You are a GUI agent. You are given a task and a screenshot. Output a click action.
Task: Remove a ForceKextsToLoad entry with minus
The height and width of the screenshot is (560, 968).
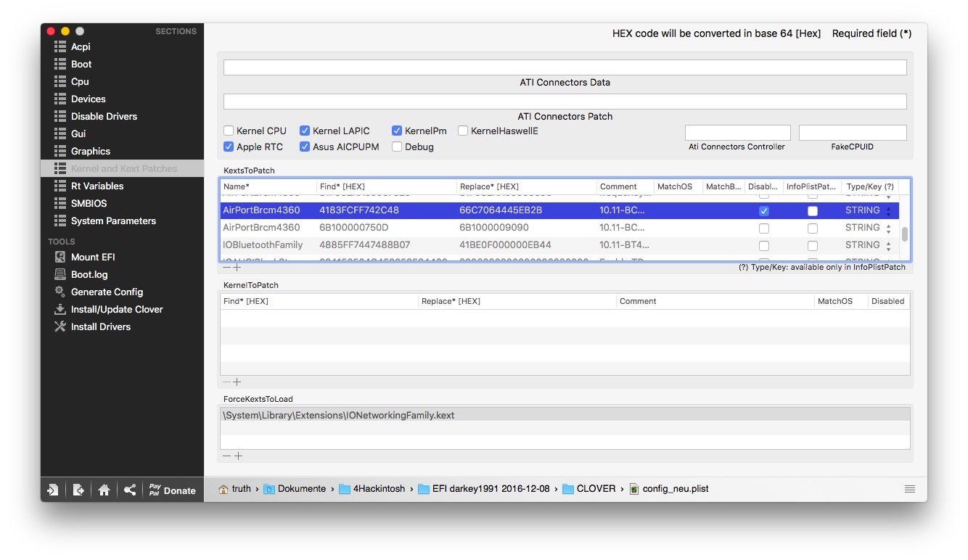tap(227, 456)
